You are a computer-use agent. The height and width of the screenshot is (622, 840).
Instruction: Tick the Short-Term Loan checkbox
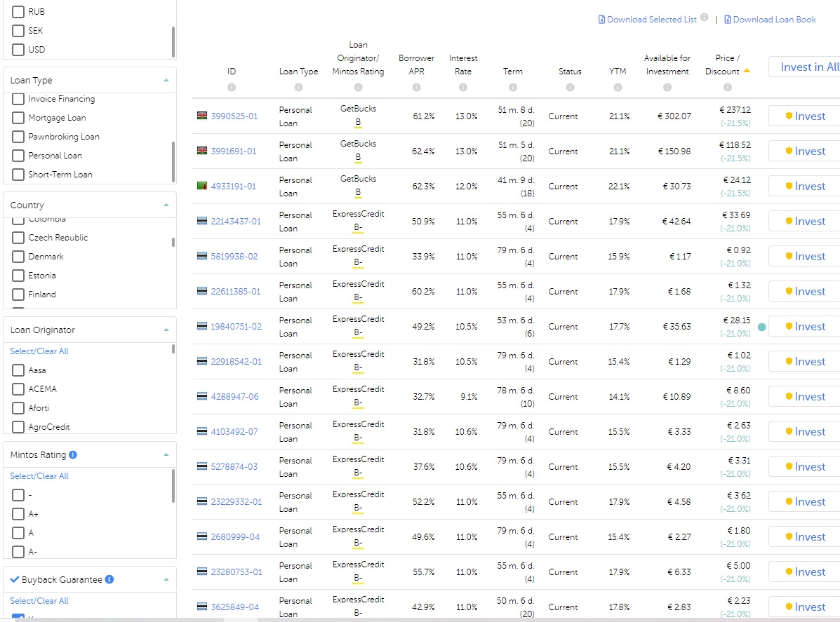(18, 175)
